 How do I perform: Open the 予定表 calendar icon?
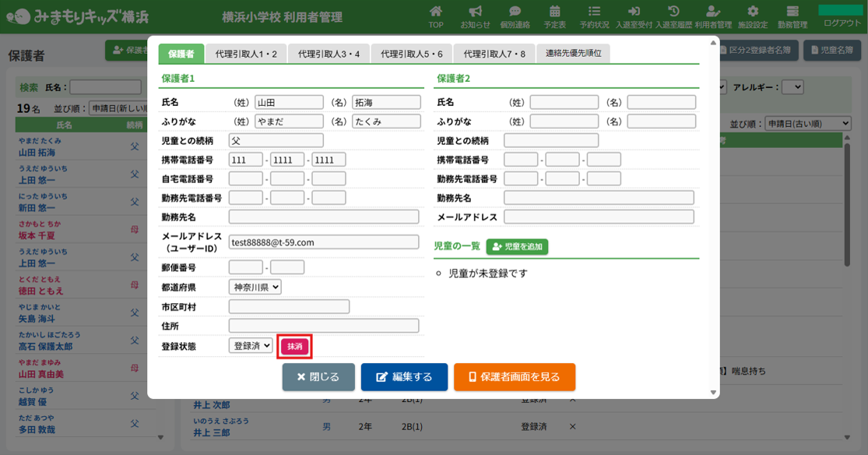[555, 12]
